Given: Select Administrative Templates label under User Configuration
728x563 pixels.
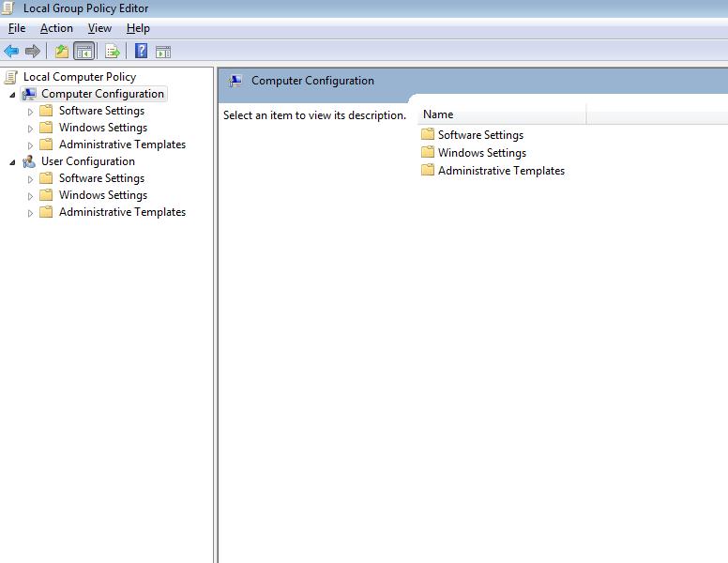Looking at the screenshot, I should [x=122, y=212].
